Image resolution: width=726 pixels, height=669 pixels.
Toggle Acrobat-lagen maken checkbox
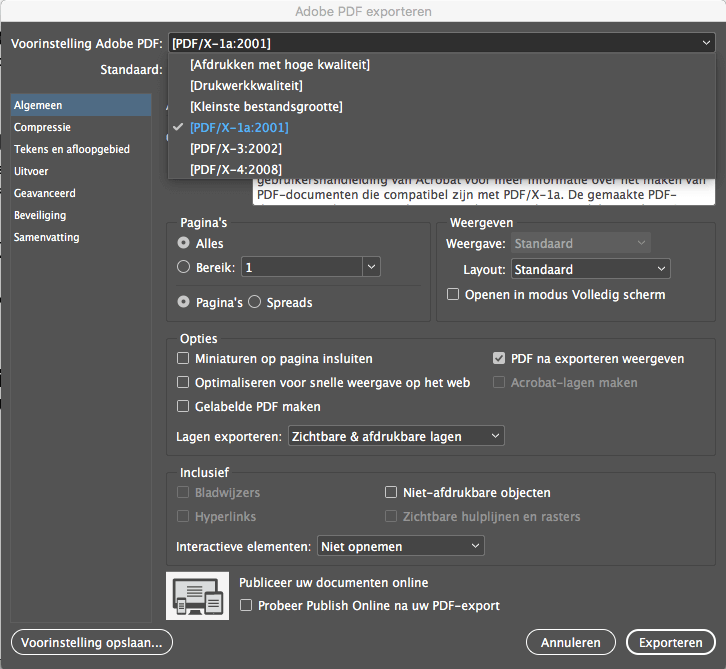pos(499,382)
